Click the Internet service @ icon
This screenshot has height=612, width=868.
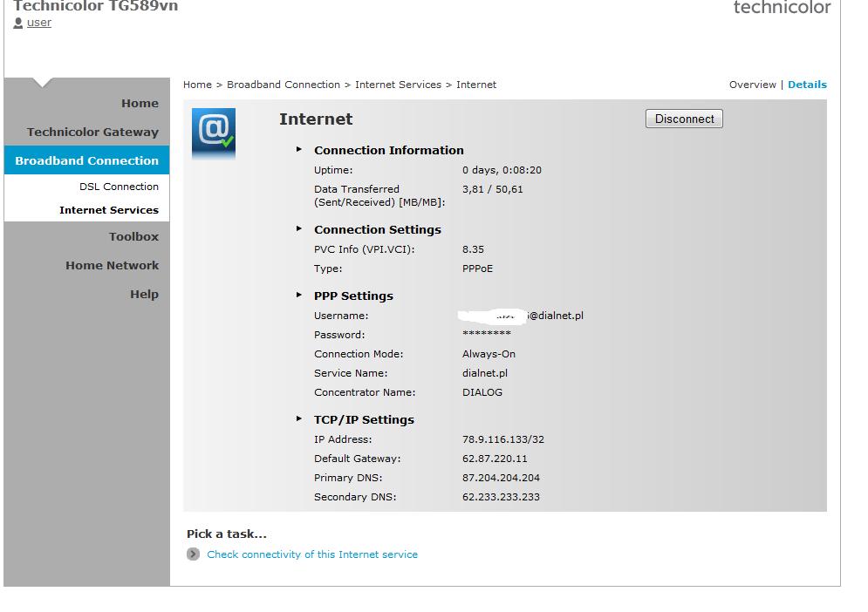pyautogui.click(x=214, y=133)
